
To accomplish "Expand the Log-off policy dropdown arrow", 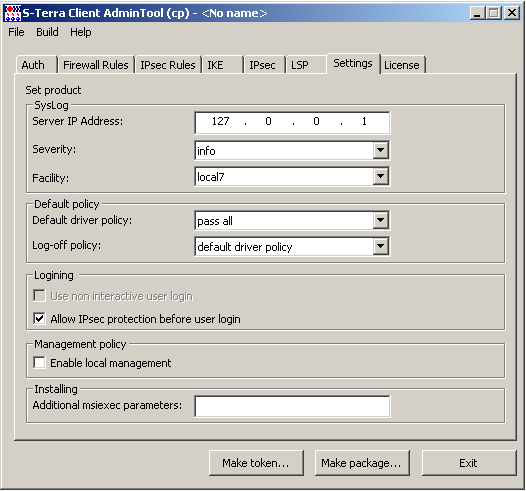I will [380, 246].
